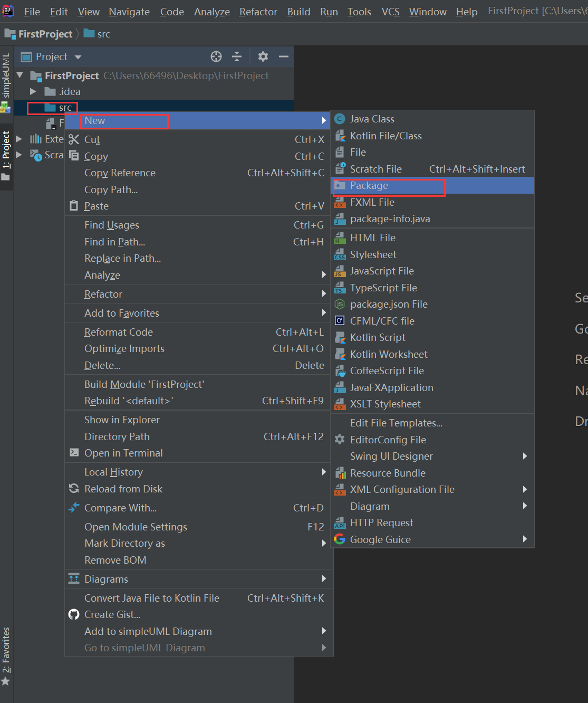
Task: Select Kotlin Worksheet entry
Action: coord(432,354)
